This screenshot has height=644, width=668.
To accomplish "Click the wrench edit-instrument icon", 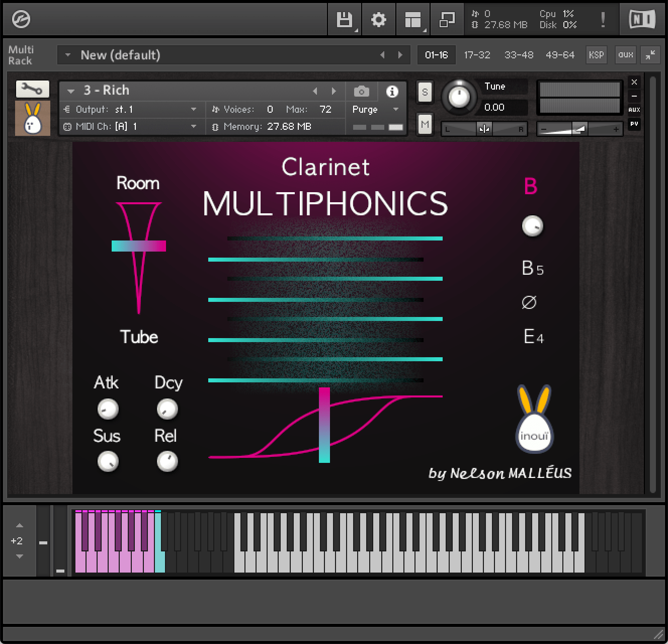I will click(32, 89).
